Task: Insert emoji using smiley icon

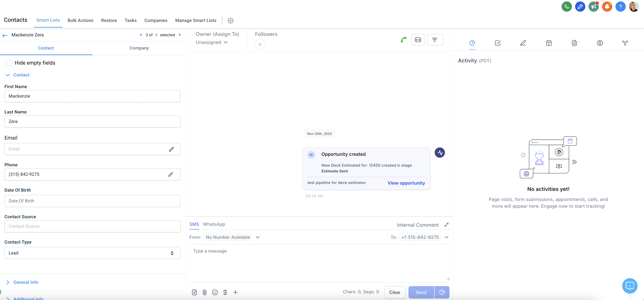Action: (x=215, y=292)
